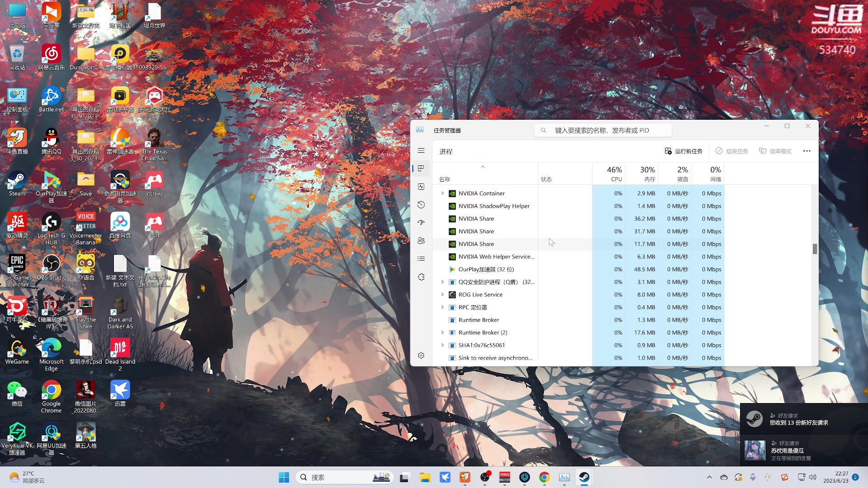Select the 腾讯QQ desktop icon
868x488 pixels.
click(52, 141)
